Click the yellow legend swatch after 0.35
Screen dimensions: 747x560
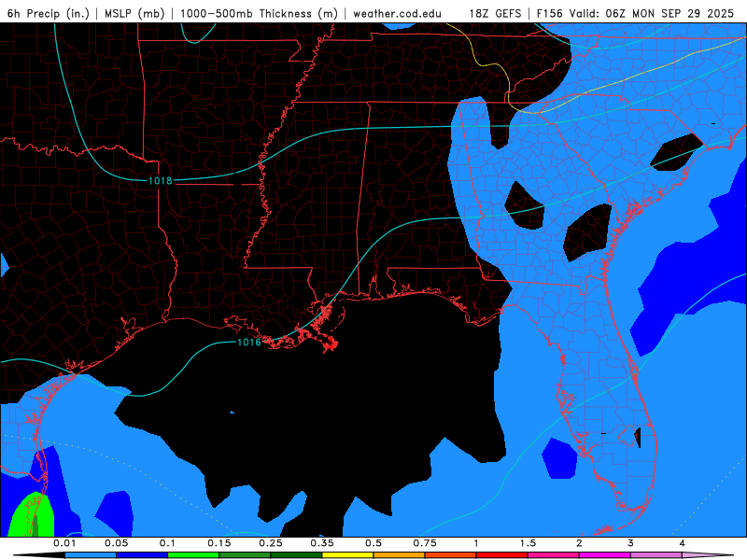tap(347, 555)
